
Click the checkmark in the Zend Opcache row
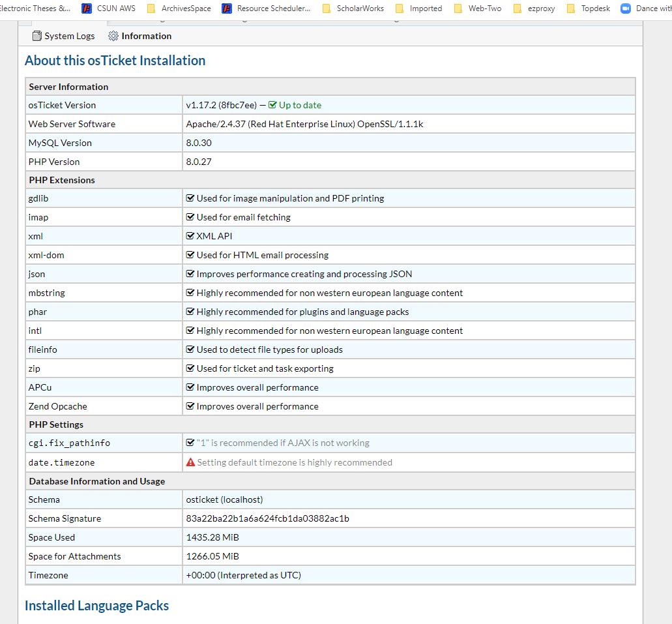point(190,406)
